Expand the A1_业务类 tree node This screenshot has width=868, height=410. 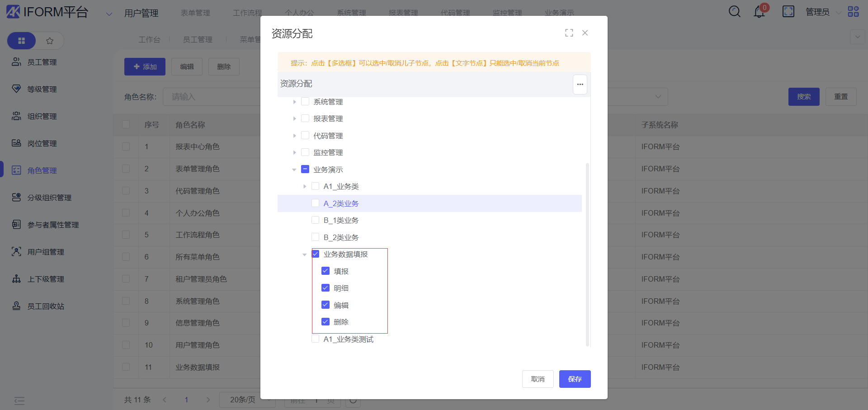tap(305, 187)
